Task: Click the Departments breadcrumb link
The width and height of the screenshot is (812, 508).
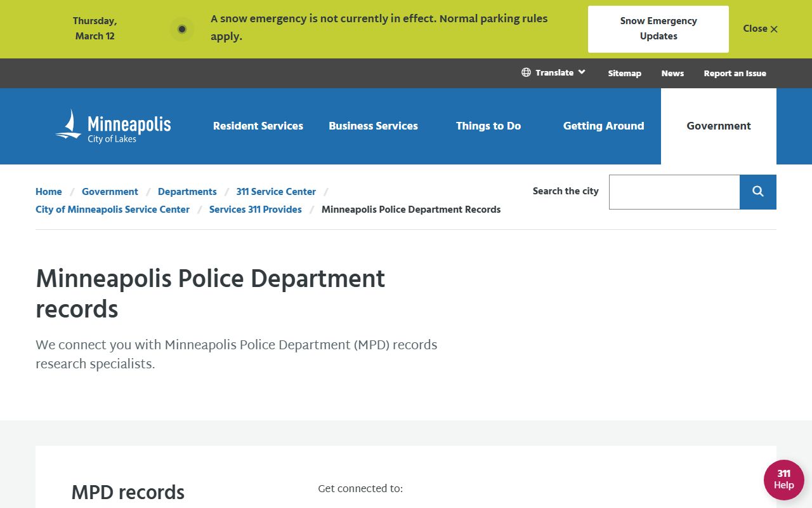Action: click(x=187, y=192)
